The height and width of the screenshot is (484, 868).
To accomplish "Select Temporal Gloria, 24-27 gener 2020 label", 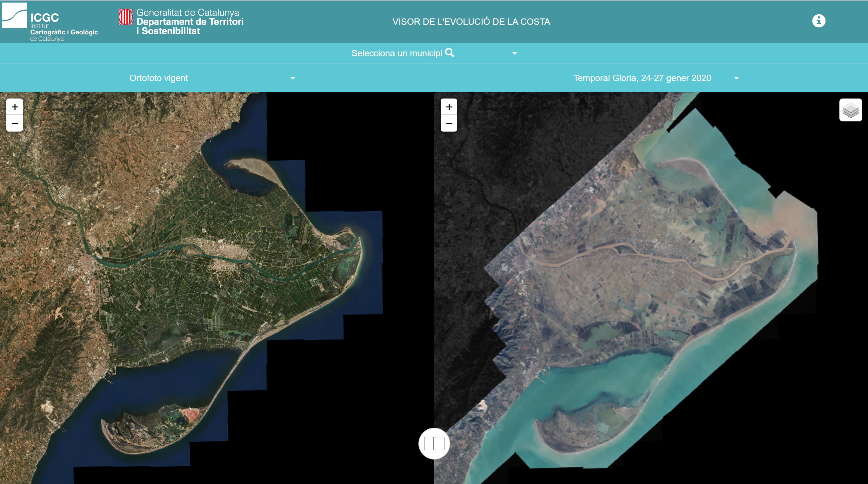I will click(642, 78).
